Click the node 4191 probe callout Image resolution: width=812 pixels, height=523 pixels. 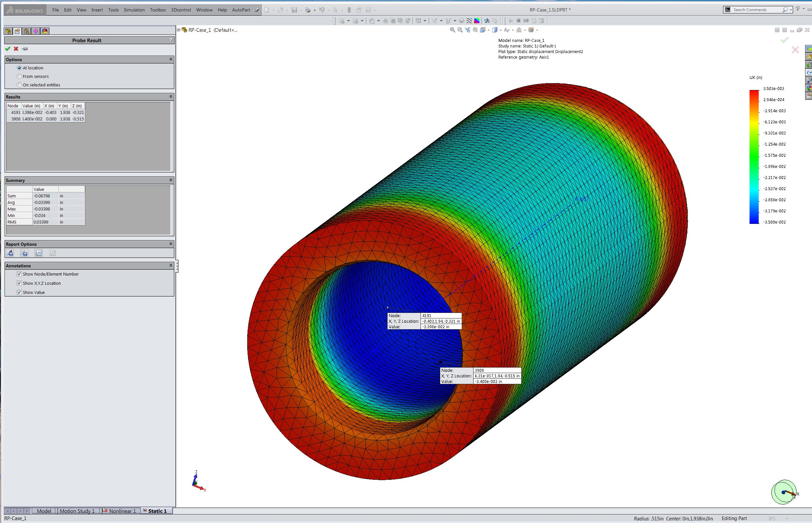[424, 321]
